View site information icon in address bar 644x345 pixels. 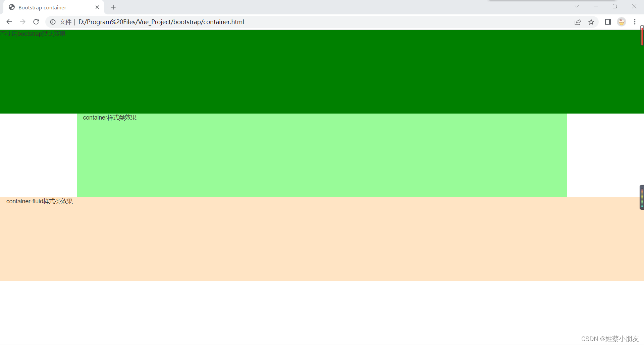[x=53, y=22]
